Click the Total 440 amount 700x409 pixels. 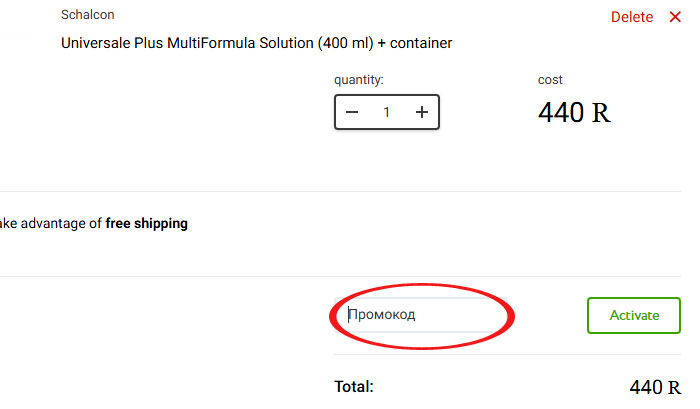point(646,387)
